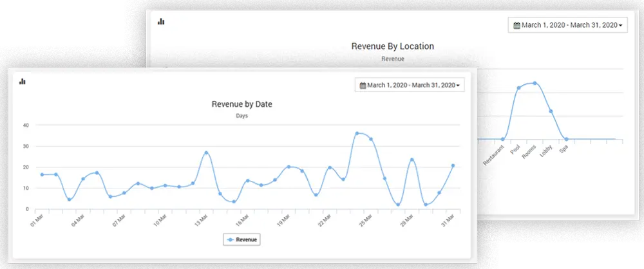Select the Pool data point in location chart

pyautogui.click(x=518, y=88)
